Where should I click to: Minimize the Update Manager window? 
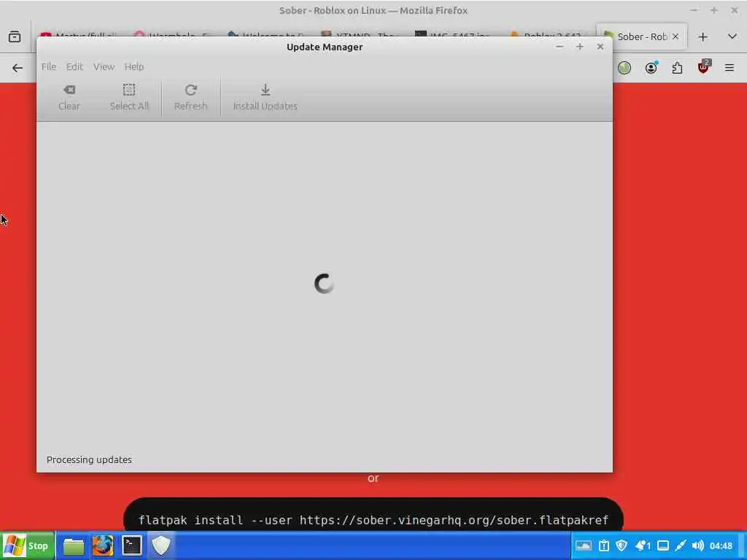click(560, 47)
